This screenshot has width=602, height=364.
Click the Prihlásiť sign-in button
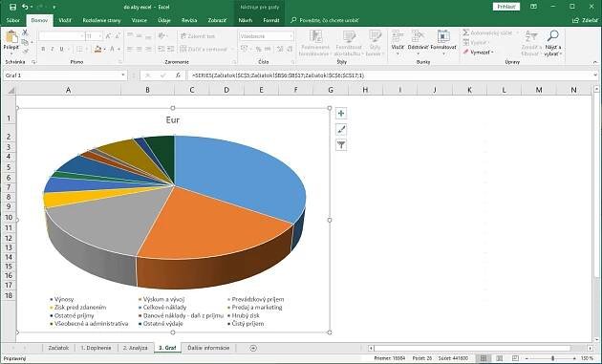point(506,7)
